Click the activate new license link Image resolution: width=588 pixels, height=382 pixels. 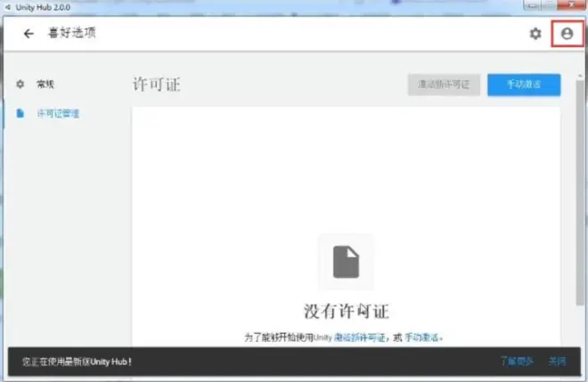pyautogui.click(x=359, y=337)
